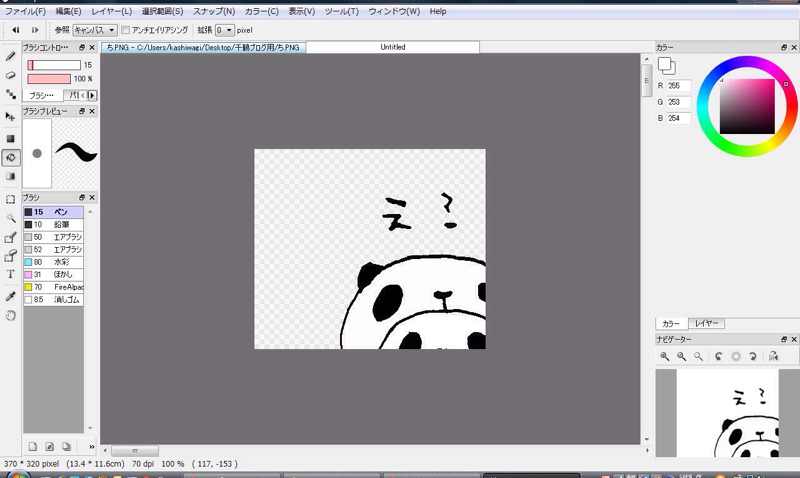Open the ツール(T) menu
This screenshot has height=478, width=800.
341,11
